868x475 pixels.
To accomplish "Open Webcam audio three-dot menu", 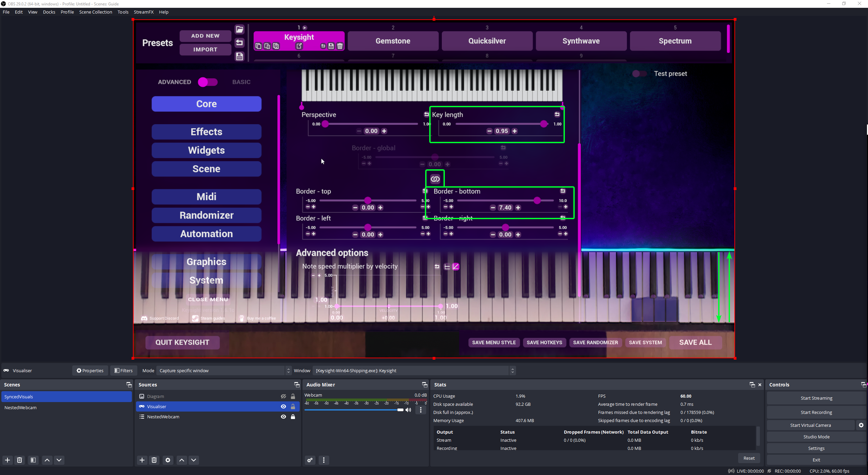I will 421,410.
